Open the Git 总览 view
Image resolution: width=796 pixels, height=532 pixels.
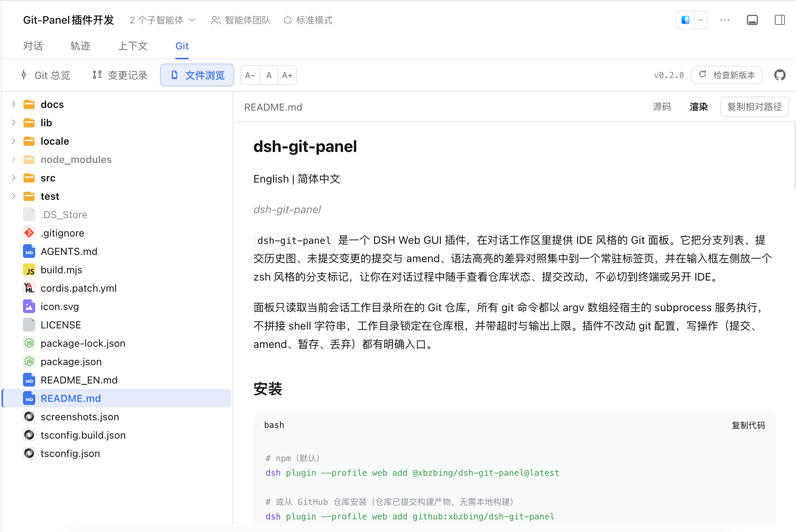(x=46, y=75)
